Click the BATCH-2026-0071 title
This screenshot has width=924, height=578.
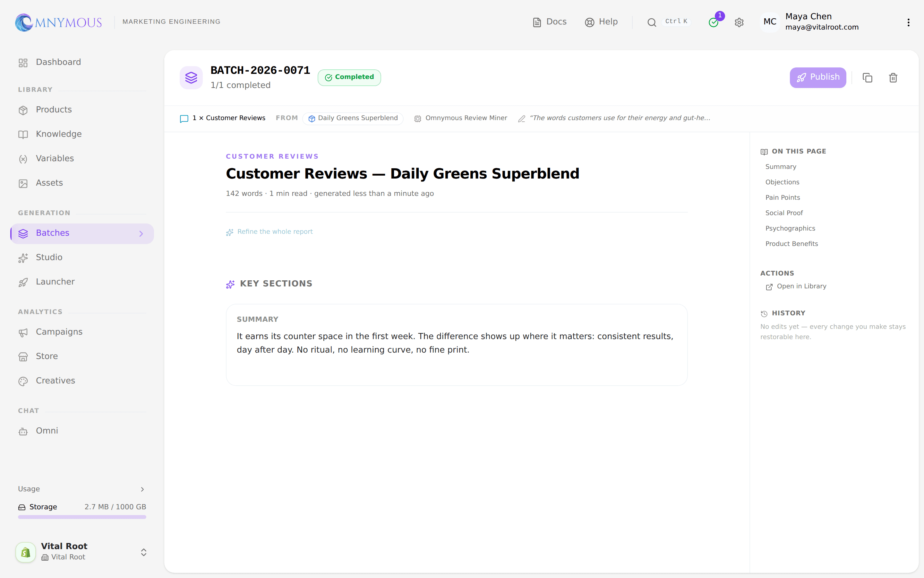pyautogui.click(x=260, y=70)
